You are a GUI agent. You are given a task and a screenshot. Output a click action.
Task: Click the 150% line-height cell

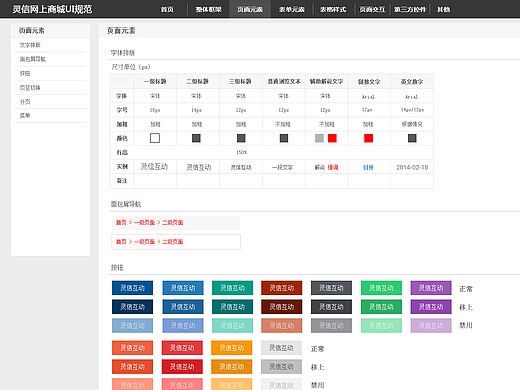[242, 152]
